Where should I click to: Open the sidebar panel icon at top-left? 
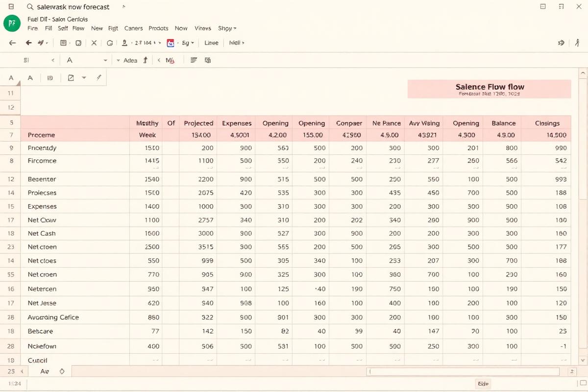[12, 7]
